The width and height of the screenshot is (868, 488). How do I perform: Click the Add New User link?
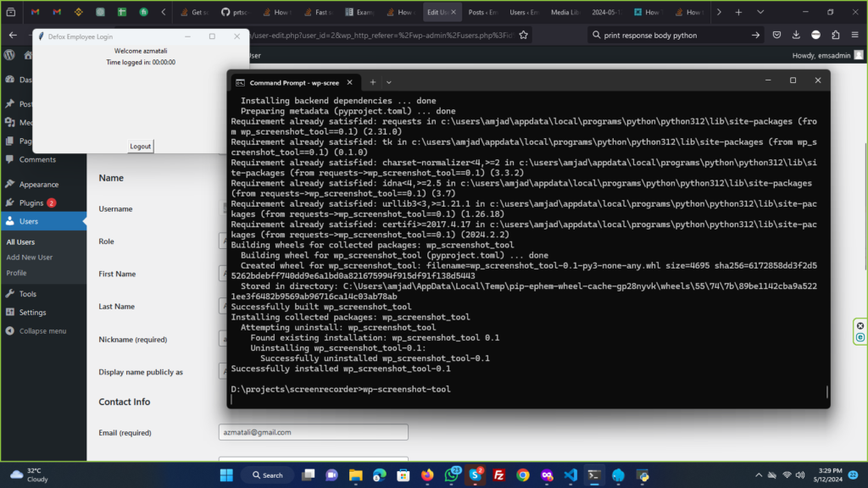(x=30, y=258)
